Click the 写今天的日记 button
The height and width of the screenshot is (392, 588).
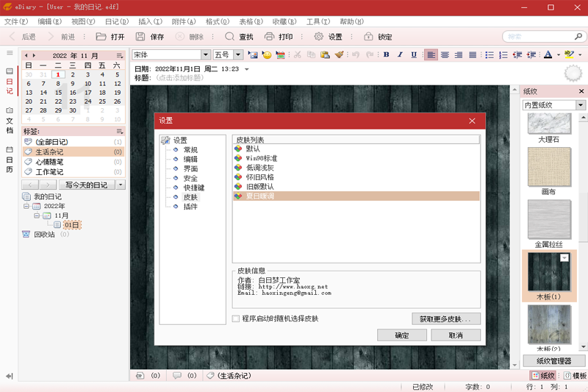(87, 185)
